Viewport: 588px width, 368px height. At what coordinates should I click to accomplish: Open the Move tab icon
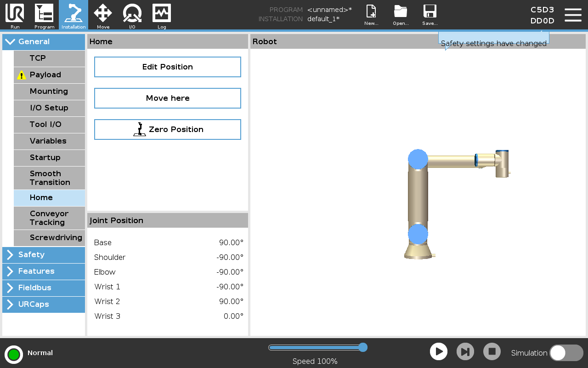[x=103, y=15]
